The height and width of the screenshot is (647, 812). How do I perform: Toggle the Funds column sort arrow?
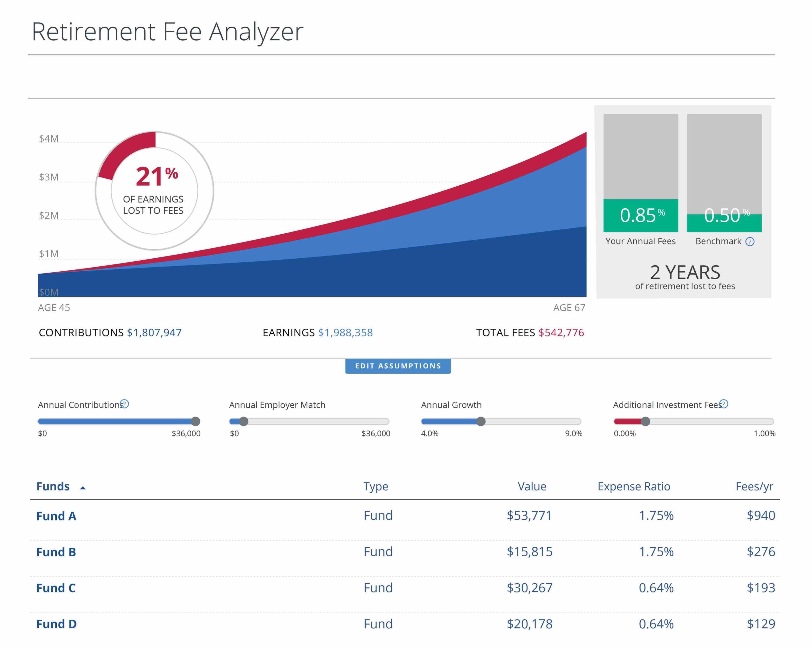(x=83, y=488)
